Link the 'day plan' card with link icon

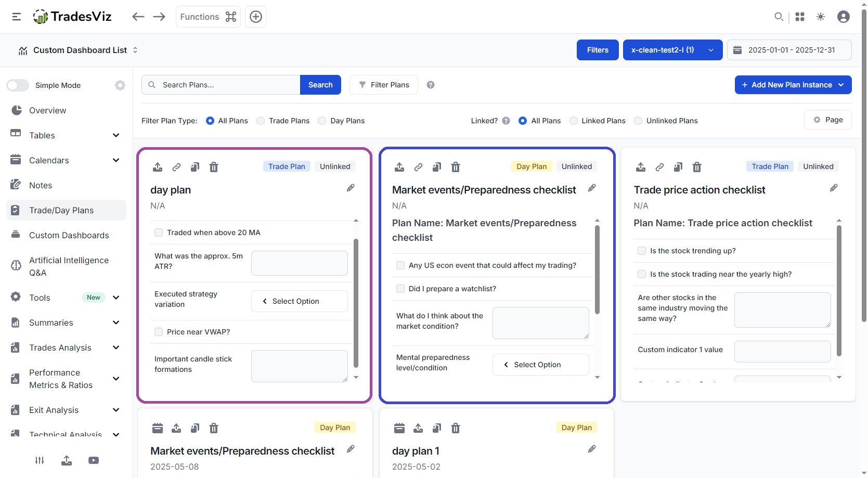point(176,167)
